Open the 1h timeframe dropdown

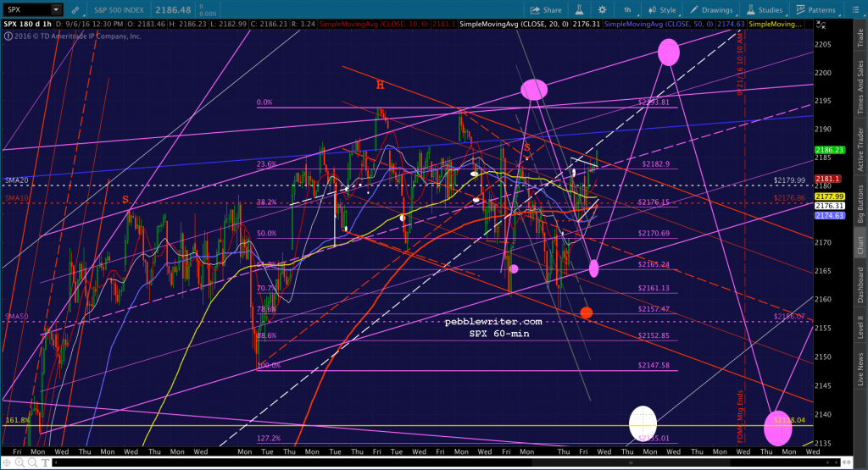tap(630, 10)
